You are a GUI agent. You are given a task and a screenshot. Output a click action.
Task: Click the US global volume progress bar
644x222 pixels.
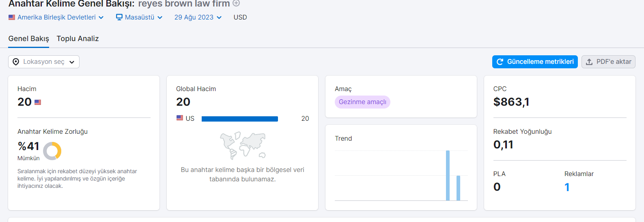coord(240,119)
